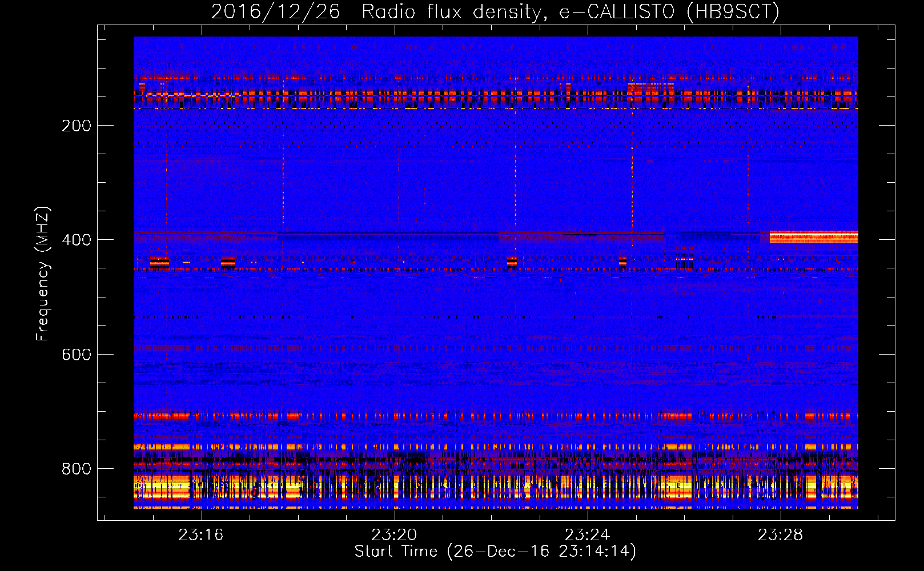
Task: Click the '23:16' time tick label
Action: [x=200, y=535]
